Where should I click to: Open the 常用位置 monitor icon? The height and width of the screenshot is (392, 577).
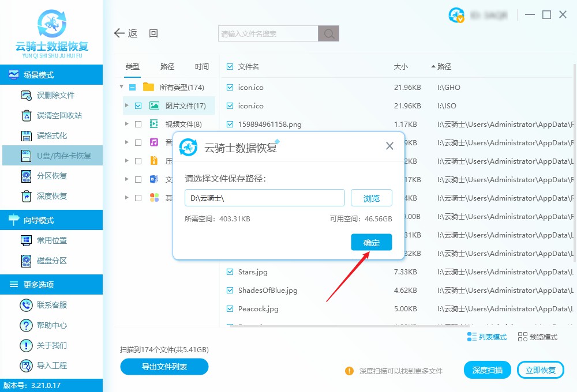pos(26,241)
